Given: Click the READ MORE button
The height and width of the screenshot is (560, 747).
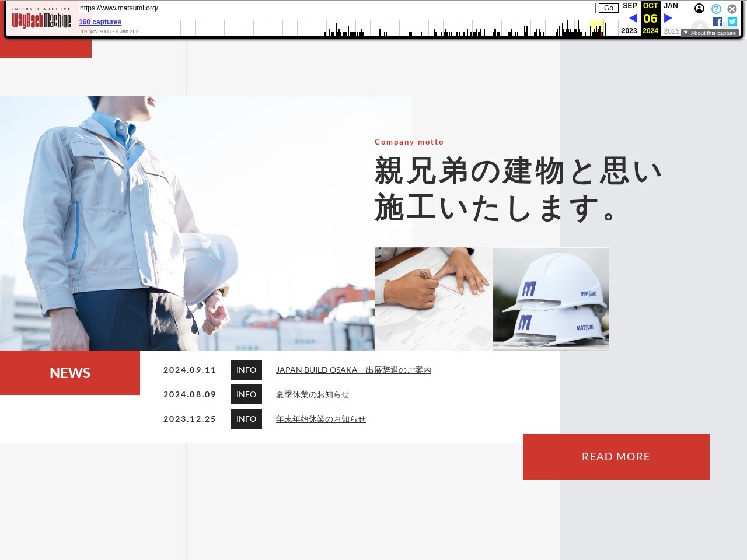Looking at the screenshot, I should [x=616, y=457].
